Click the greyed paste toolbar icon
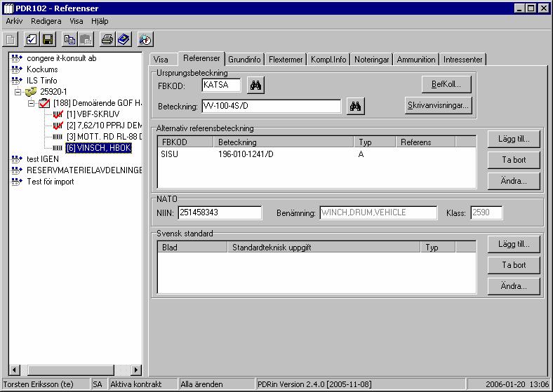This screenshot has width=553, height=392. (86, 39)
